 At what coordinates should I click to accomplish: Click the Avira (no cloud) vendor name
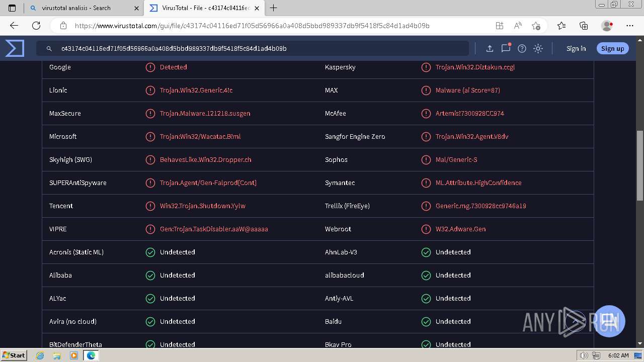pyautogui.click(x=73, y=322)
